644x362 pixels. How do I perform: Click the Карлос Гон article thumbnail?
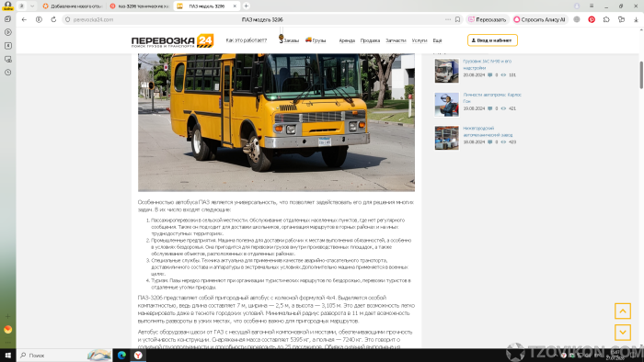[447, 105]
